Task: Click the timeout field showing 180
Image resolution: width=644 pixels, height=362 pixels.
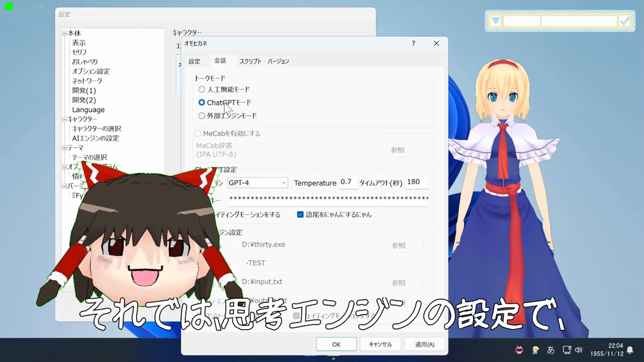Action: coord(417,182)
